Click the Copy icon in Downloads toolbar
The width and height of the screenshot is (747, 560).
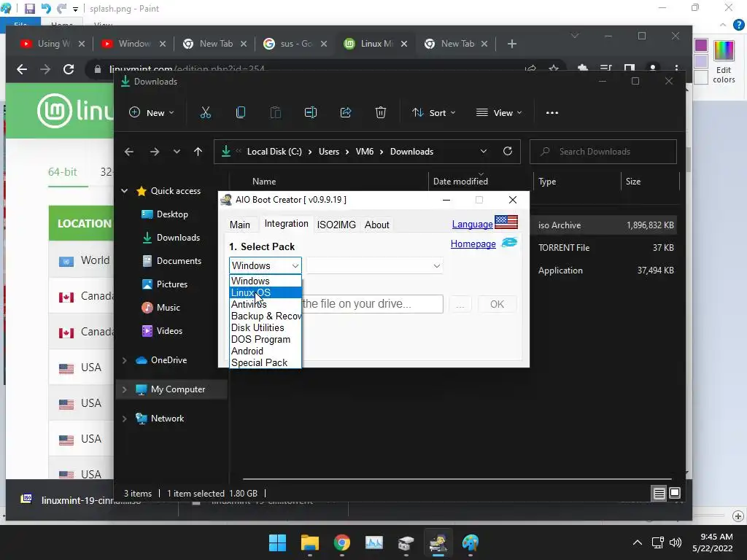[x=241, y=113]
